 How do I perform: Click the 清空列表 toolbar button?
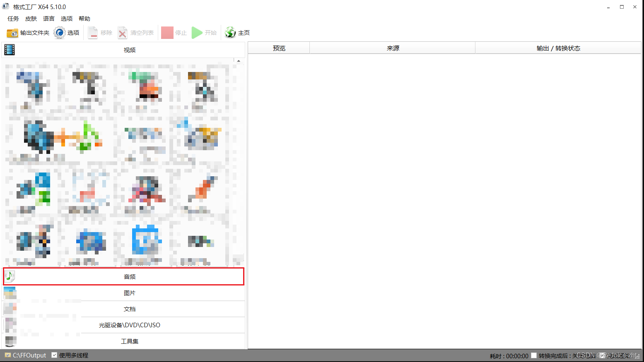[x=136, y=33]
